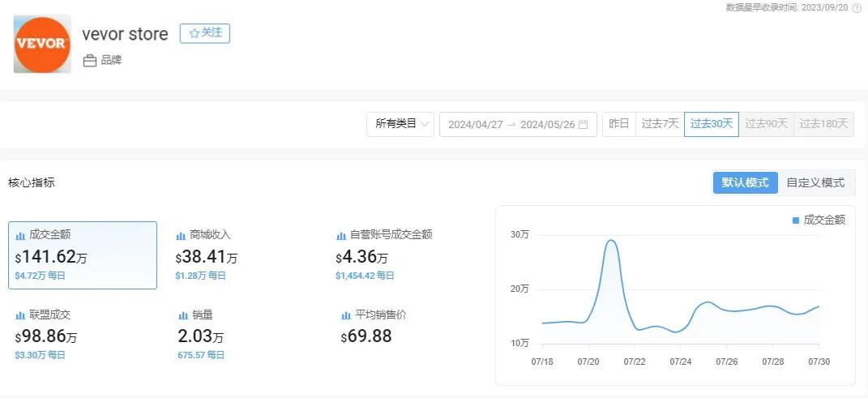The image size is (868, 398).
Task: Select the 过去180天 time range
Action: coord(823,124)
